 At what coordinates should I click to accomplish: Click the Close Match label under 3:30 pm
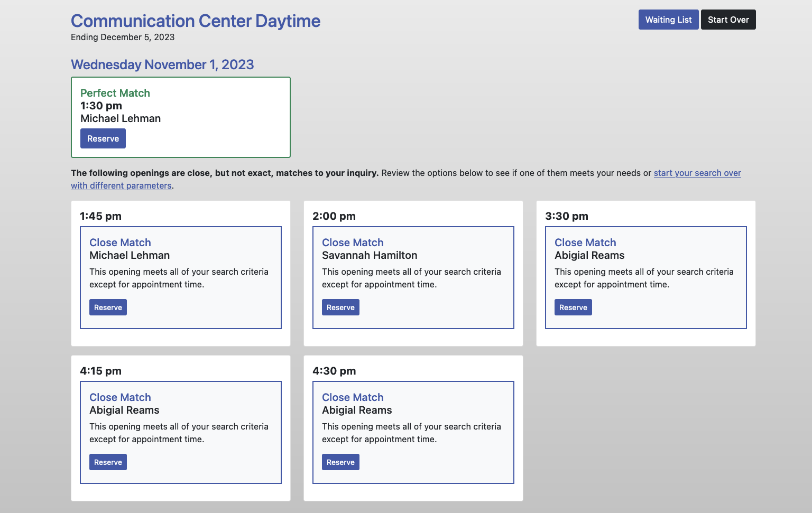[585, 242]
